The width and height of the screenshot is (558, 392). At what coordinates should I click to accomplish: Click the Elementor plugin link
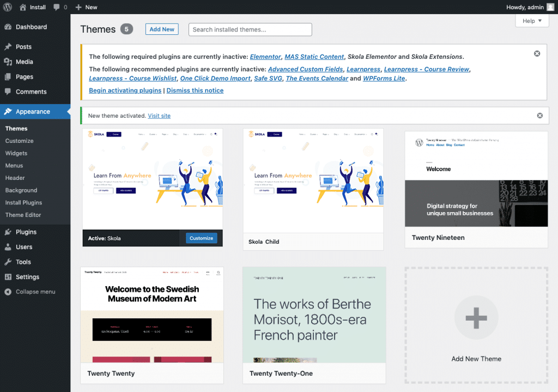pyautogui.click(x=265, y=57)
